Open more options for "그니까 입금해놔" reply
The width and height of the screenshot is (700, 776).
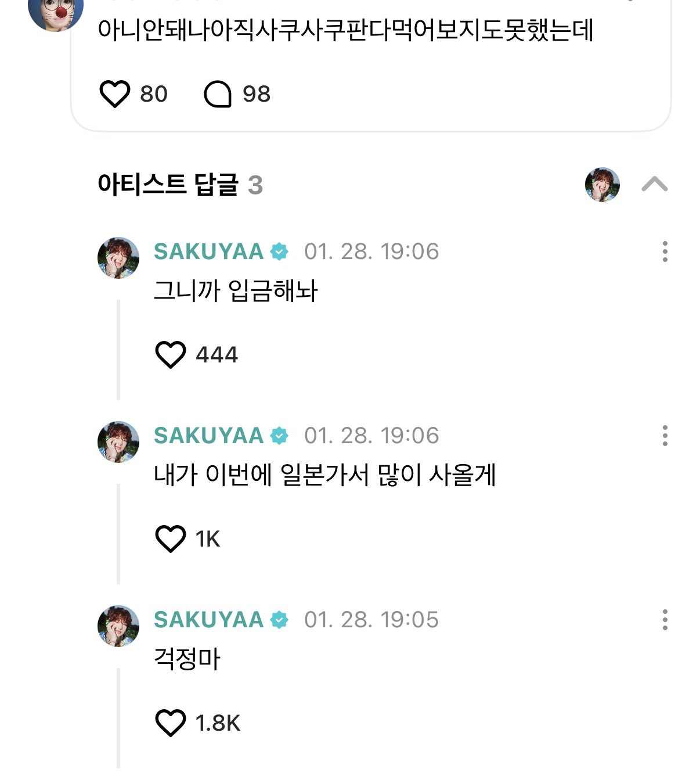(665, 252)
